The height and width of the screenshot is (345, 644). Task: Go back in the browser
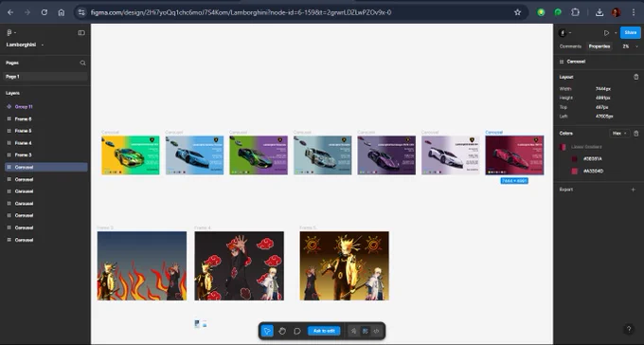pyautogui.click(x=10, y=12)
